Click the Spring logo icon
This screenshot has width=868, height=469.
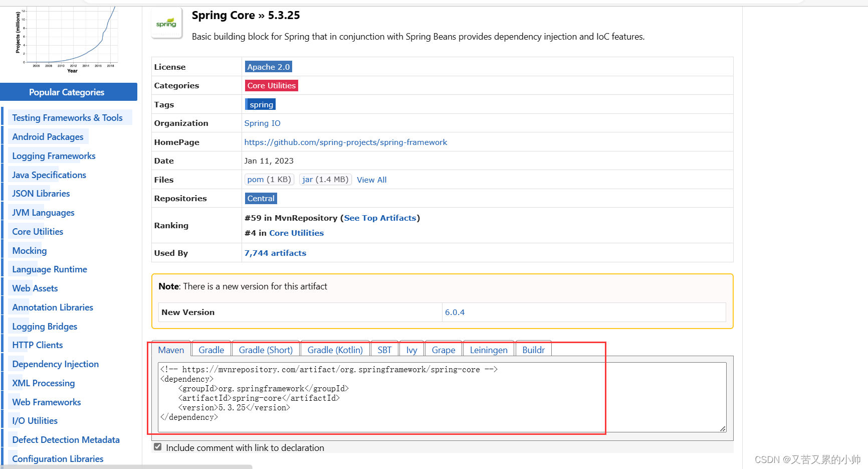coord(166,24)
